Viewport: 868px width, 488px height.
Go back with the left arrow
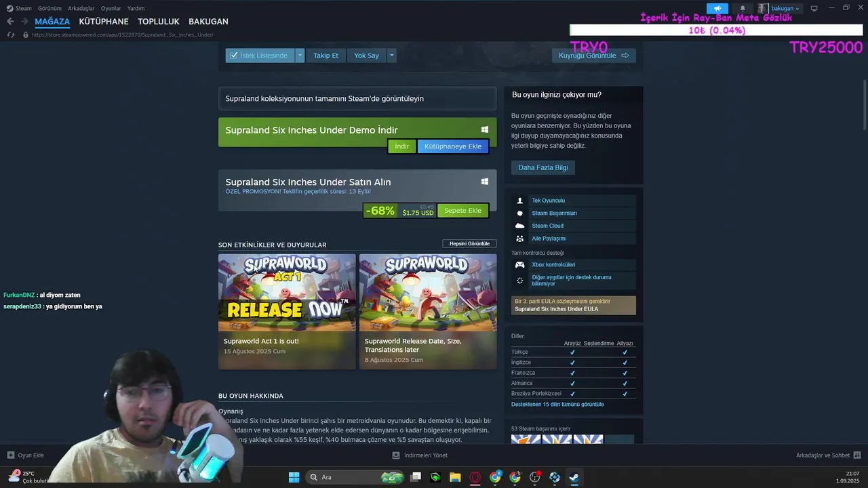point(10,22)
